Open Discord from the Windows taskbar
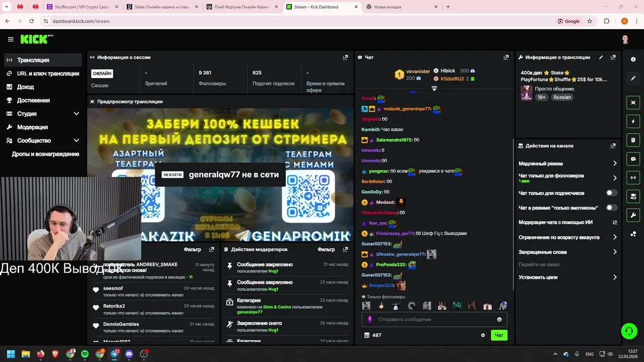 (129, 354)
